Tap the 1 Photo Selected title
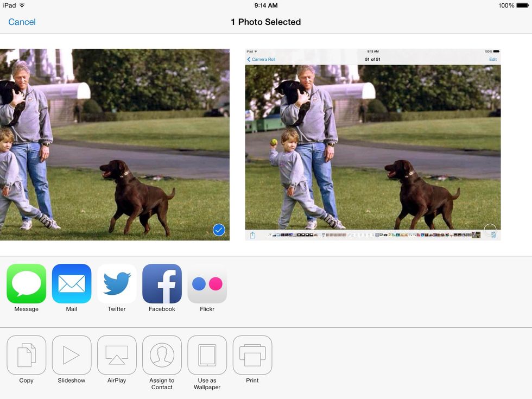The width and height of the screenshot is (532, 399). coord(265,22)
